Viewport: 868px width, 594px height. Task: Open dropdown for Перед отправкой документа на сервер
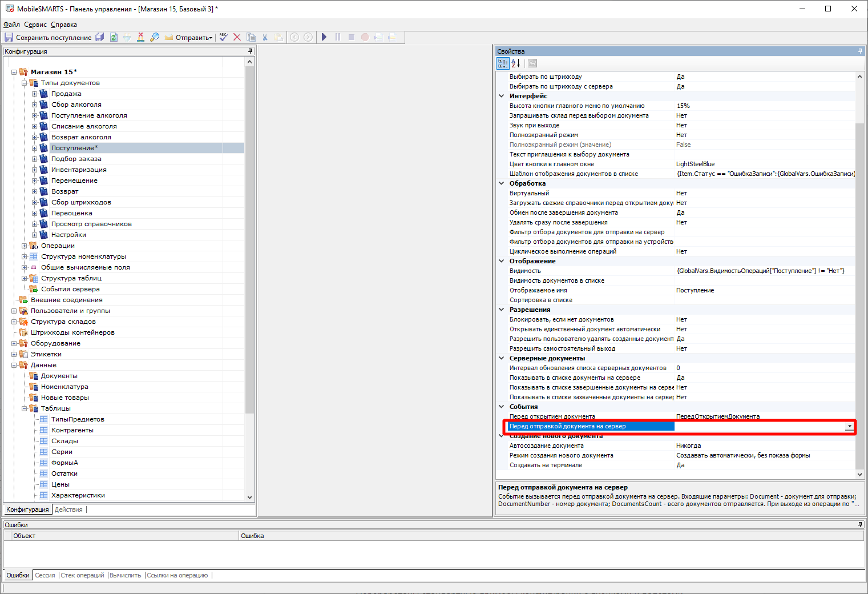pos(849,426)
